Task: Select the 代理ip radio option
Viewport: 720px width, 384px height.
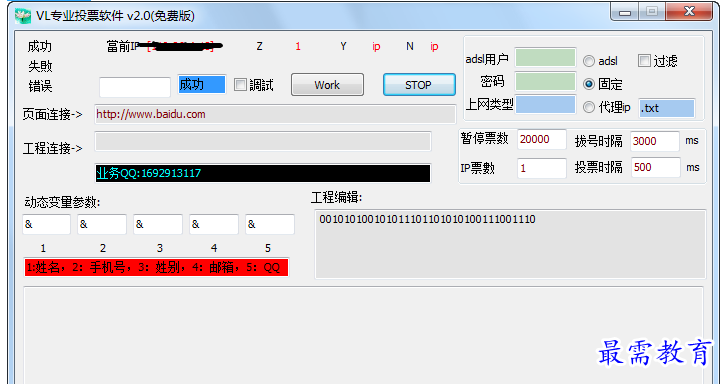Action: [x=589, y=107]
